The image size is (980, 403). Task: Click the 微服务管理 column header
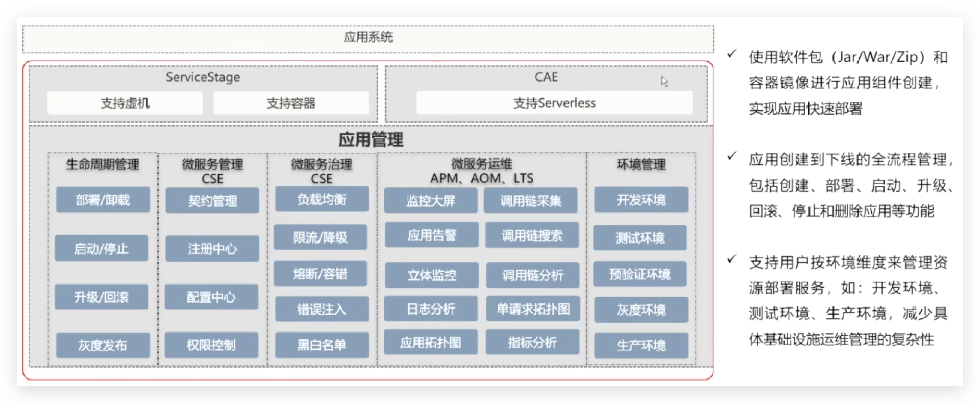tap(212, 164)
